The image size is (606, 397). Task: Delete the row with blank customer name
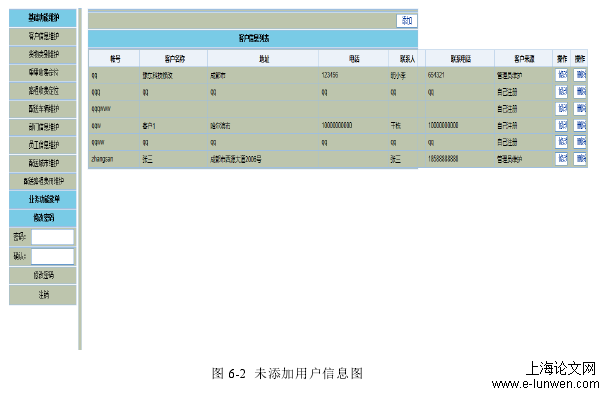click(x=580, y=109)
